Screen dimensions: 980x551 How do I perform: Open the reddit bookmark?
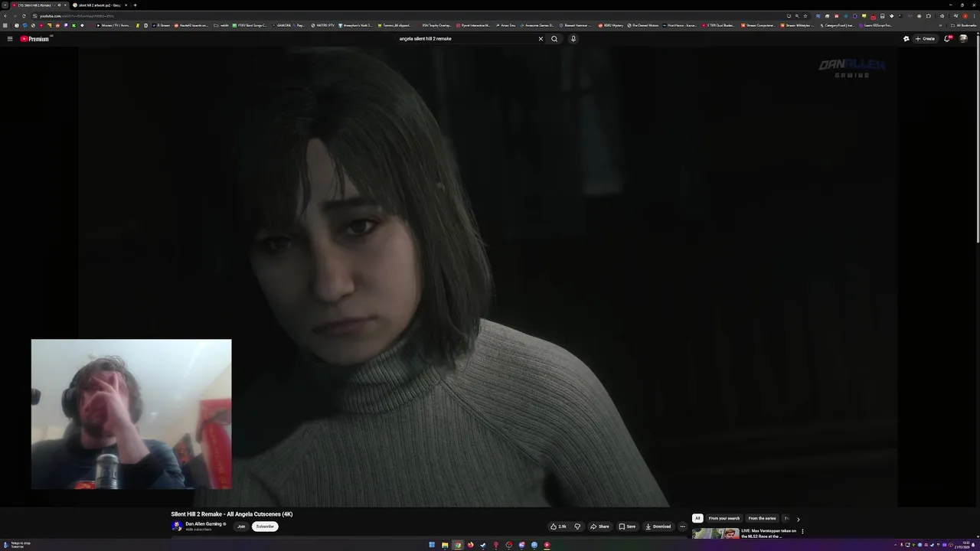coord(221,25)
